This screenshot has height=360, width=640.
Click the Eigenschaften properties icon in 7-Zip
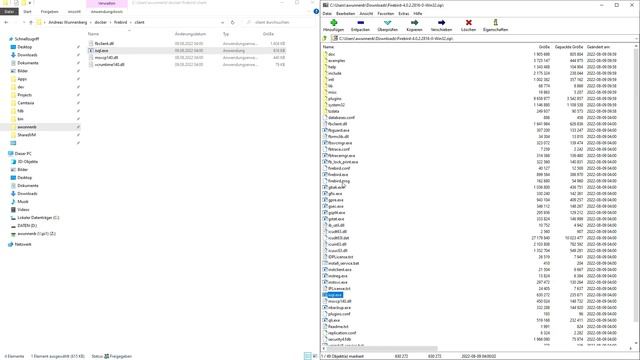(x=495, y=23)
